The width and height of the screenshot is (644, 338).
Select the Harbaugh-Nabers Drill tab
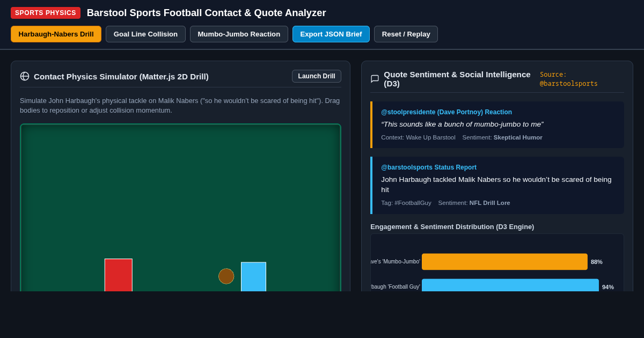tap(56, 34)
